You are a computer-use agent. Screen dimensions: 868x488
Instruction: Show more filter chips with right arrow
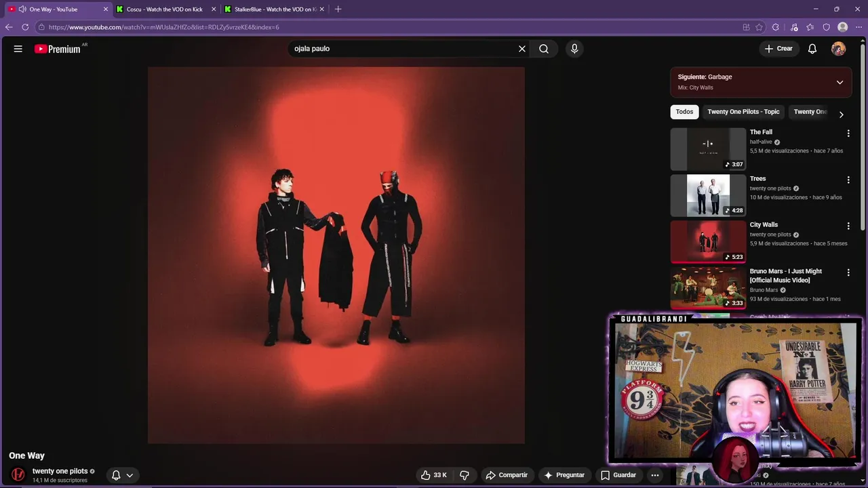841,115
